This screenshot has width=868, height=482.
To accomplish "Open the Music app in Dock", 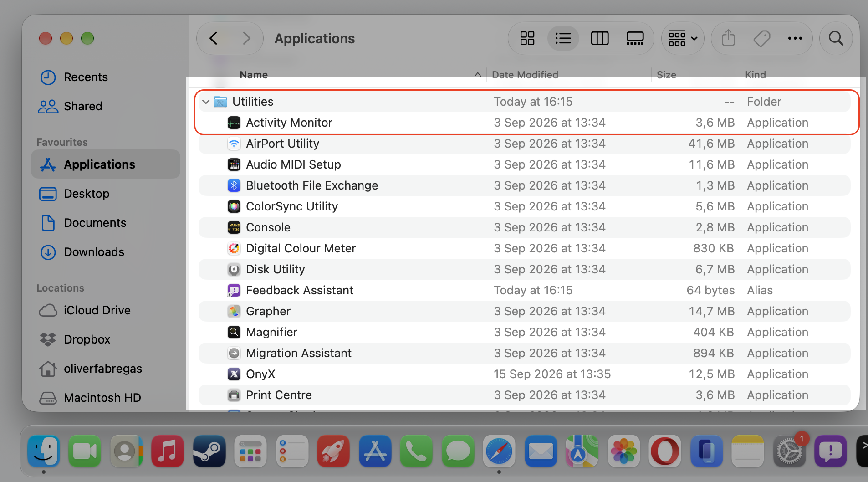I will click(168, 451).
